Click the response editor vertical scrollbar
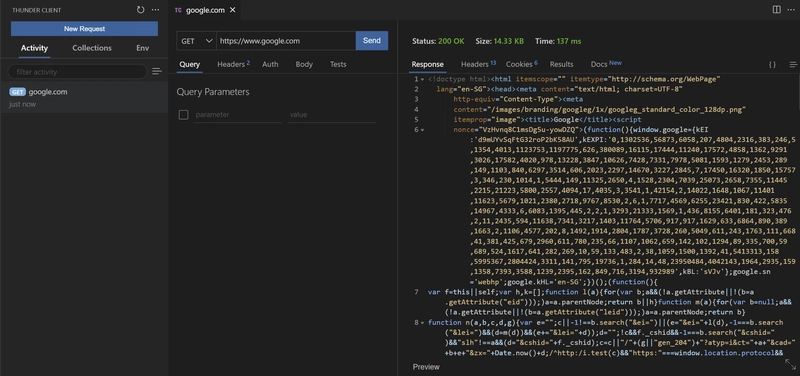This screenshot has width=800, height=376. coord(798,92)
